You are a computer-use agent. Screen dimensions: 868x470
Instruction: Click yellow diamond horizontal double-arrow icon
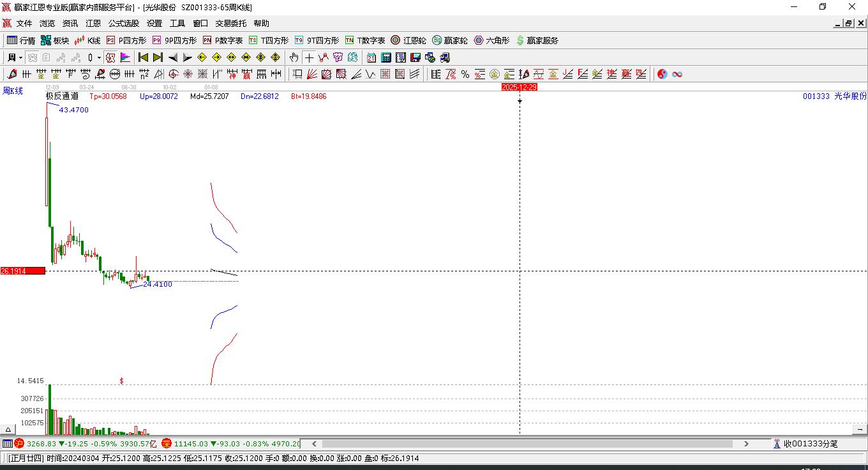click(231, 57)
